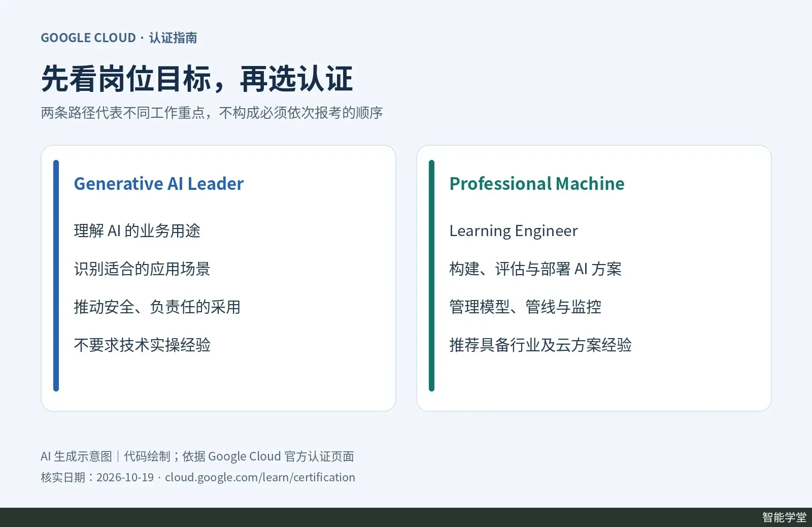This screenshot has width=812, height=527.
Task: Click the line '管理模型、管线与监控'
Action: [x=525, y=307]
